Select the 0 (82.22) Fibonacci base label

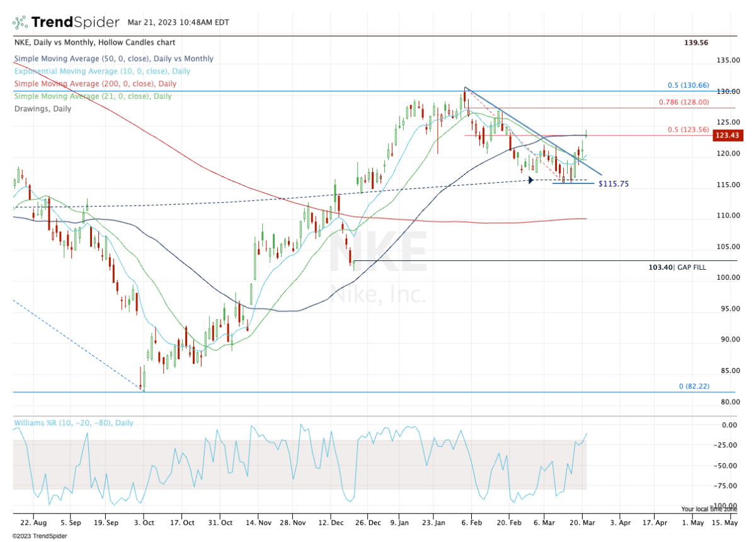coord(694,386)
